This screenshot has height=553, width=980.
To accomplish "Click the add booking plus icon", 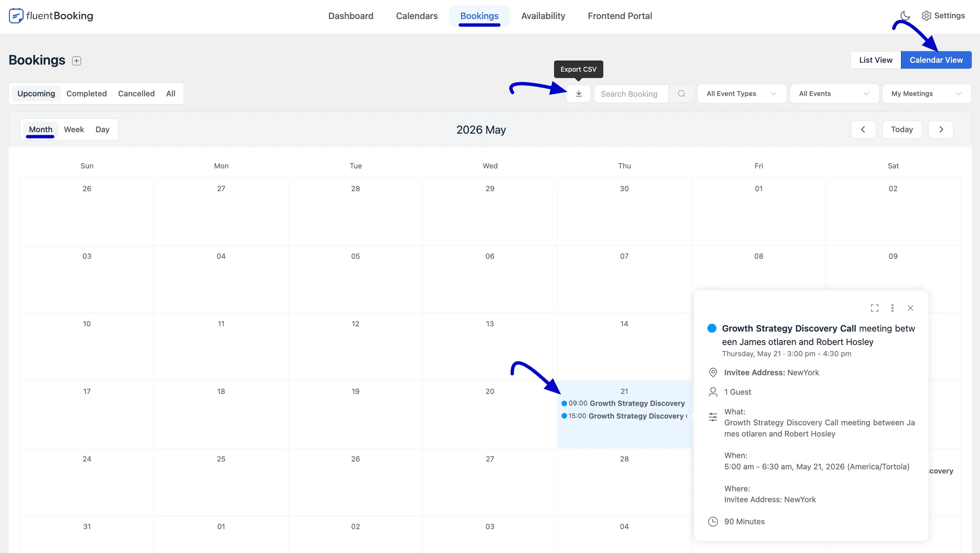I will [x=77, y=60].
